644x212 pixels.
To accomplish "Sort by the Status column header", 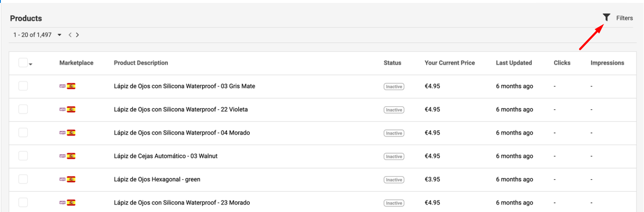I will click(x=392, y=63).
